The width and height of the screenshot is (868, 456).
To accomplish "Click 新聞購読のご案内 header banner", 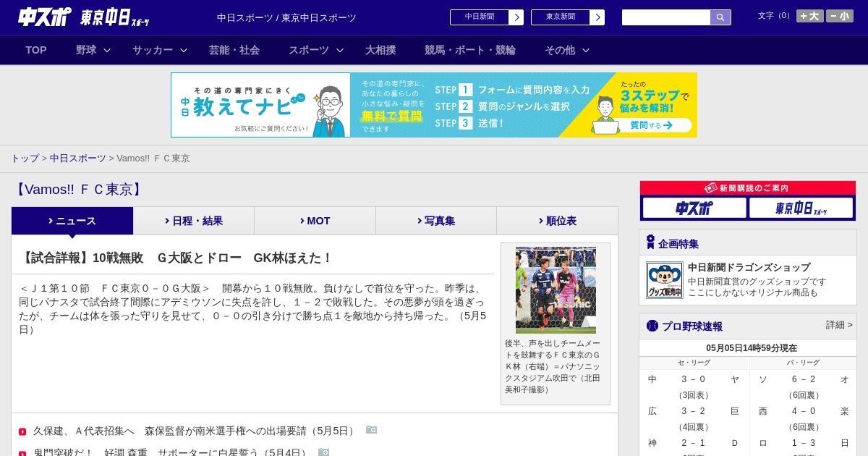I will click(x=748, y=188).
